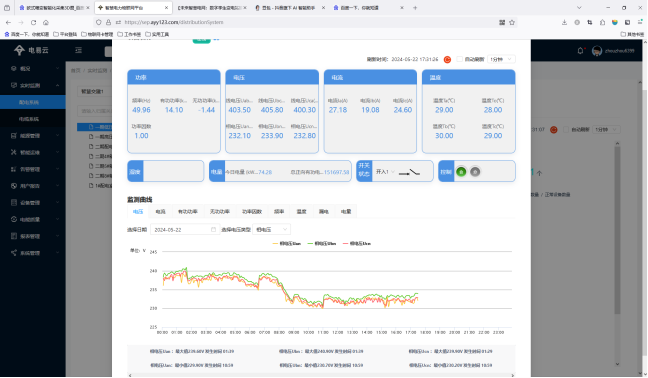Toggle the red Ucn legend series

(x=357, y=244)
